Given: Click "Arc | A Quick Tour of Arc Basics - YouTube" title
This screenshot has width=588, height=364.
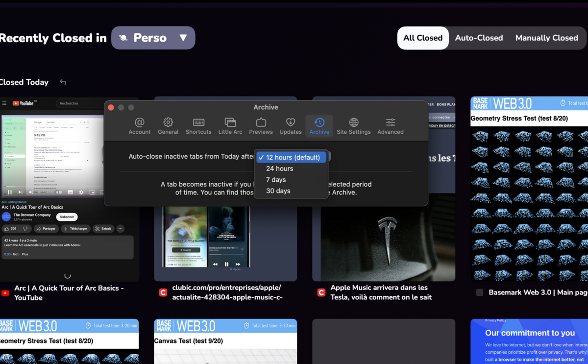Looking at the screenshot, I should pyautogui.click(x=69, y=293).
